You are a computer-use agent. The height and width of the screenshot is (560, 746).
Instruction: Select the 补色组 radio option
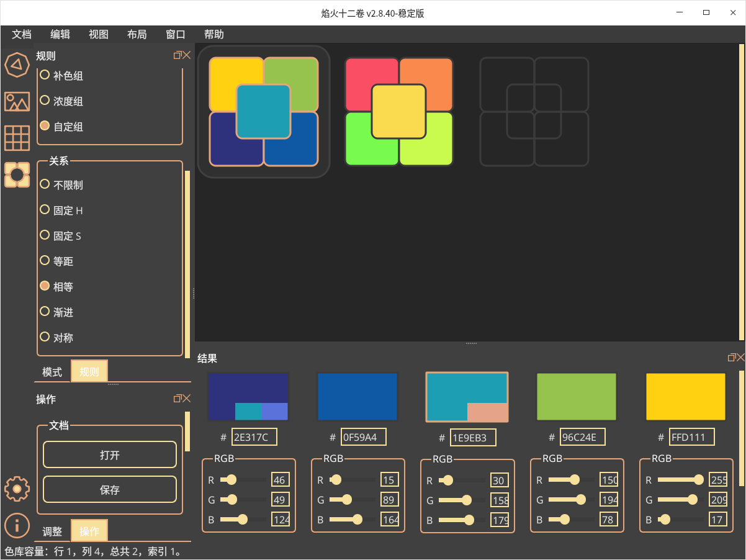[x=45, y=76]
